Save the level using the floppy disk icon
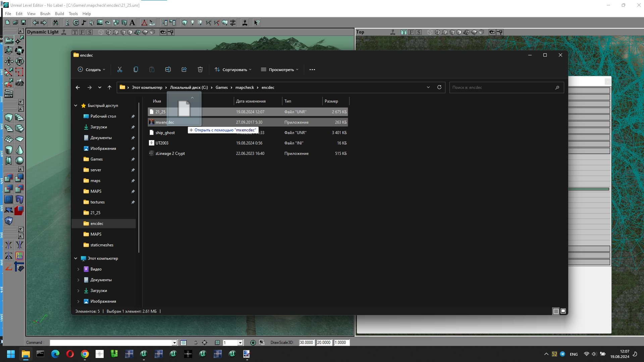 (x=23, y=22)
